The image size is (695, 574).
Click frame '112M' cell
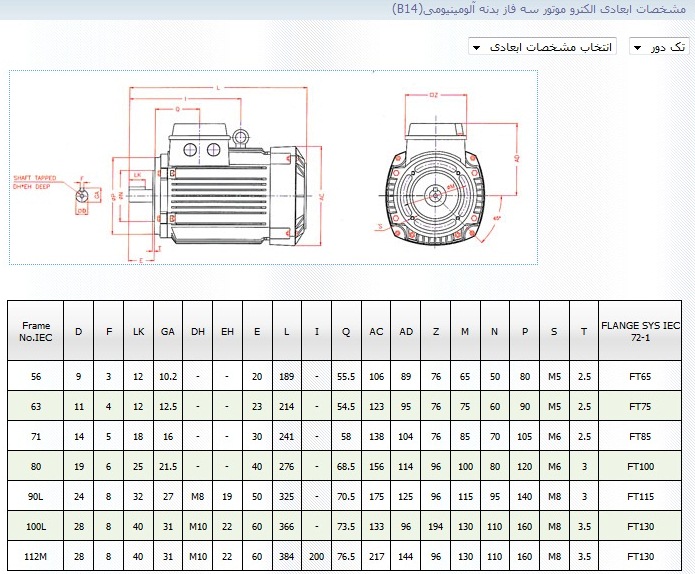pos(36,556)
